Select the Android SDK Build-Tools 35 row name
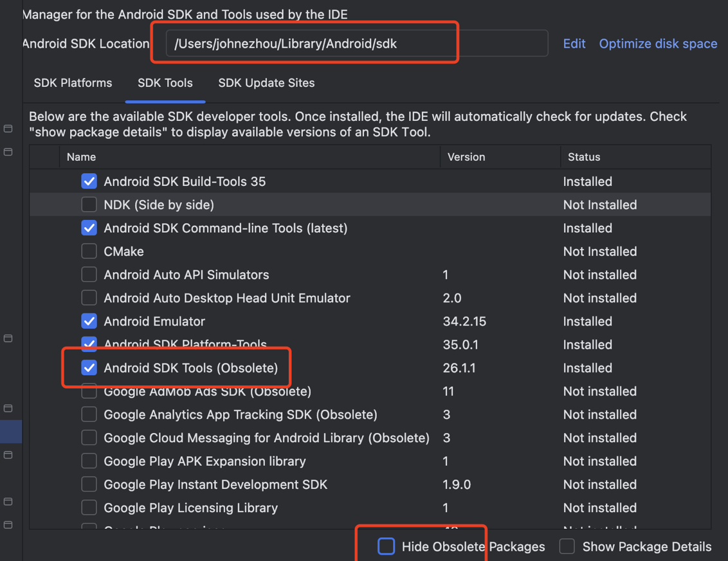728x561 pixels. (x=185, y=181)
